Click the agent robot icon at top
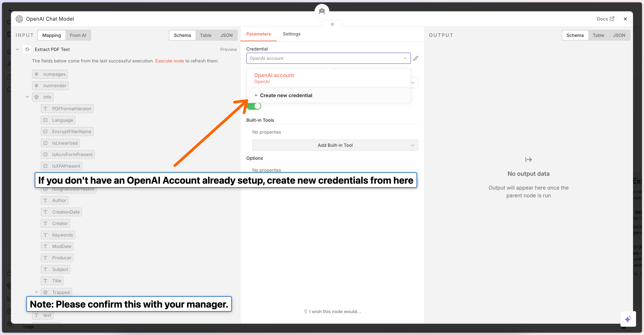This screenshot has height=335, width=644. [322, 11]
